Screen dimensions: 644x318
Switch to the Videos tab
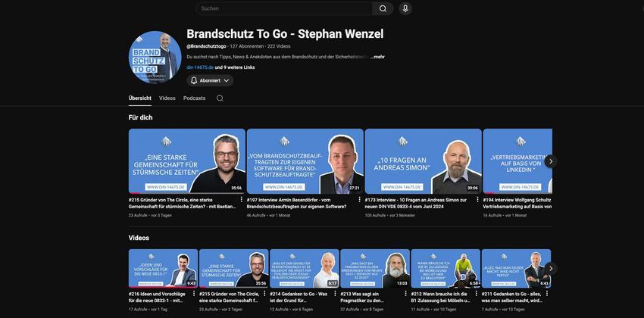point(167,98)
